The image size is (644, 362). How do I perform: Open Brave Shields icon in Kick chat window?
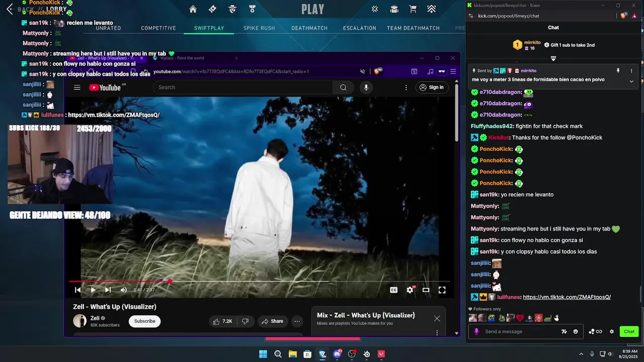click(x=624, y=16)
